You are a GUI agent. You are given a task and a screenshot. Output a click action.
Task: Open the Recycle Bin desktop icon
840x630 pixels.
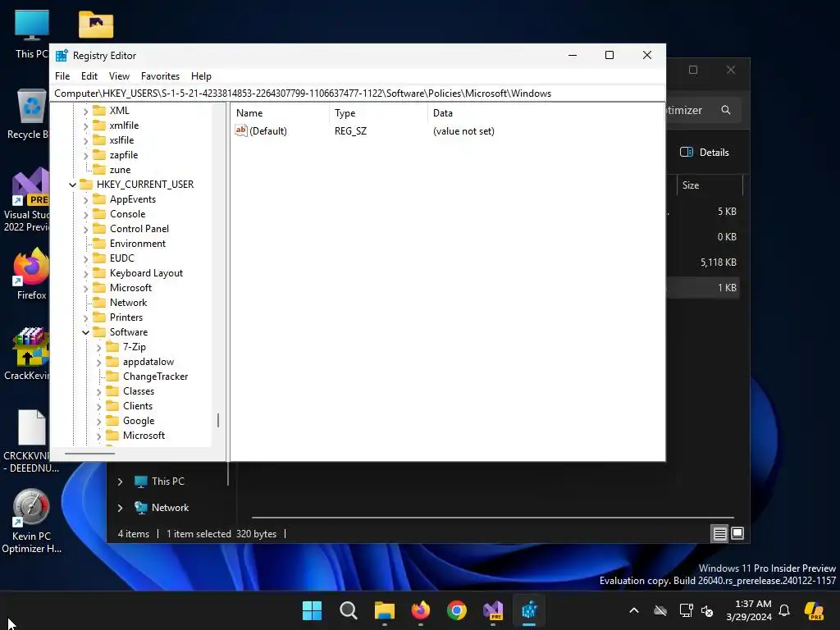point(31,114)
